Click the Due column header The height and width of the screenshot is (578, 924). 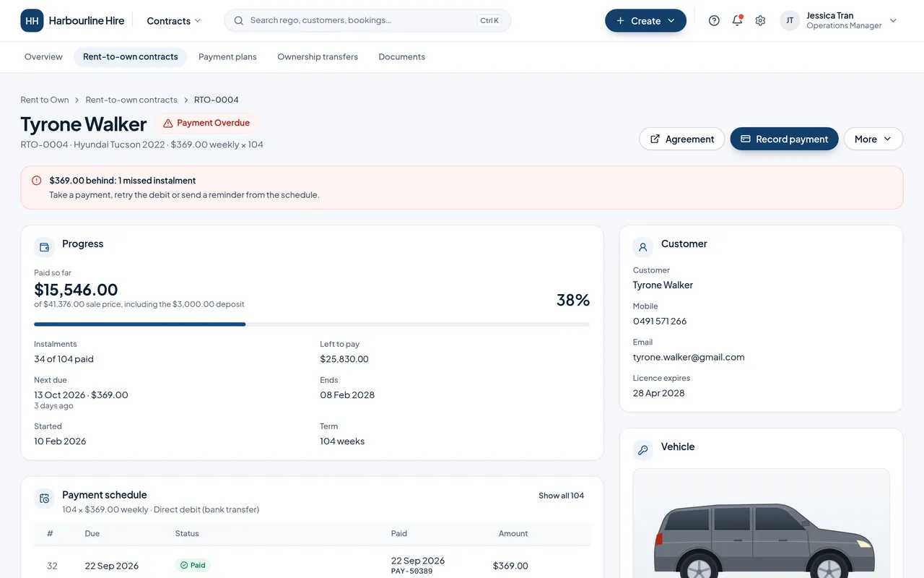92,534
